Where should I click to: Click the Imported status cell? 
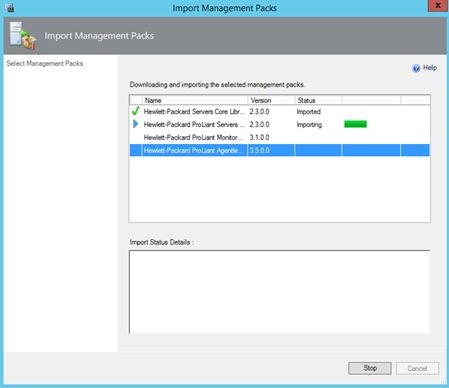(309, 112)
